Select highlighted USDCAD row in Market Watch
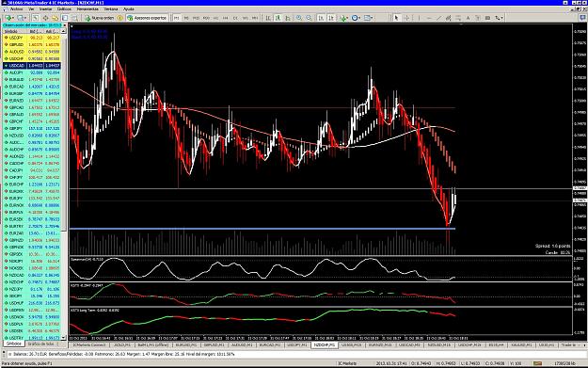 pos(32,66)
